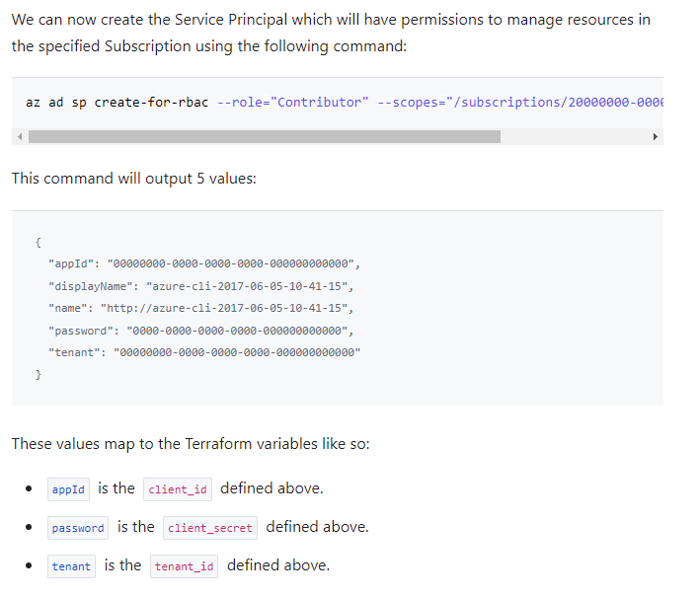Click the appId inline code label

click(68, 489)
